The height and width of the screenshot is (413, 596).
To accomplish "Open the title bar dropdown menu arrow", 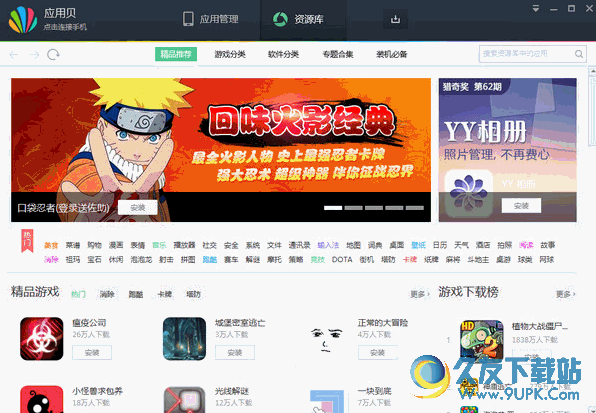I will coord(536,8).
